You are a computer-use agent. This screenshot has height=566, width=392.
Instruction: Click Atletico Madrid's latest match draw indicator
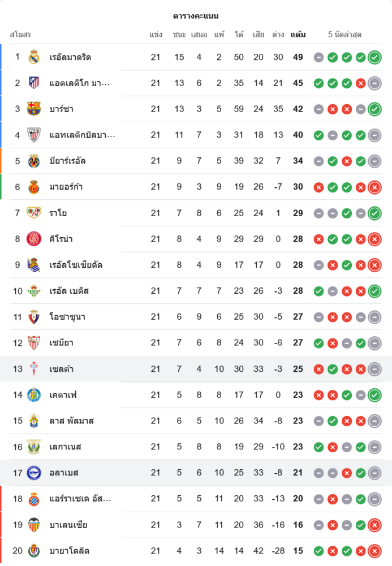tap(374, 83)
